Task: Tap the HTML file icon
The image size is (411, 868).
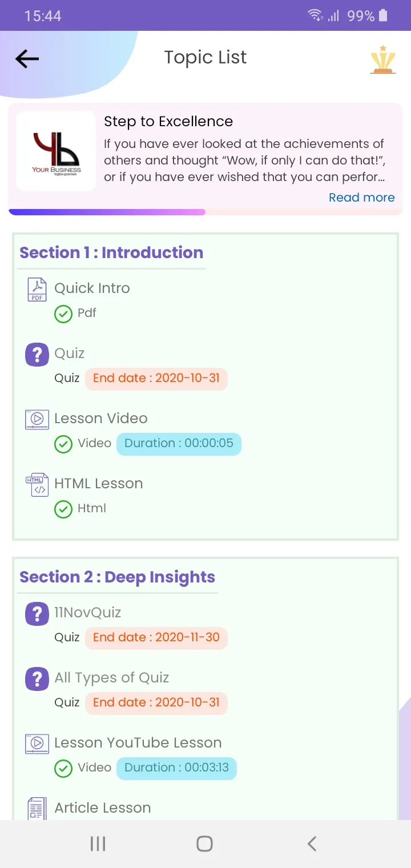Action: click(x=37, y=485)
